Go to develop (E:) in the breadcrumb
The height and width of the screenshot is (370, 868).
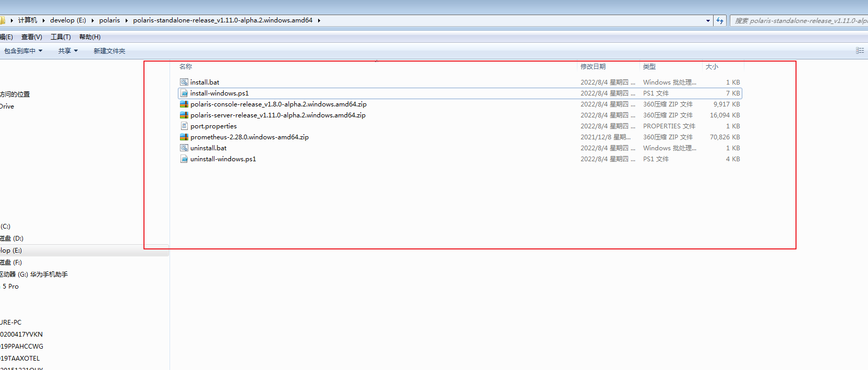[x=68, y=20]
